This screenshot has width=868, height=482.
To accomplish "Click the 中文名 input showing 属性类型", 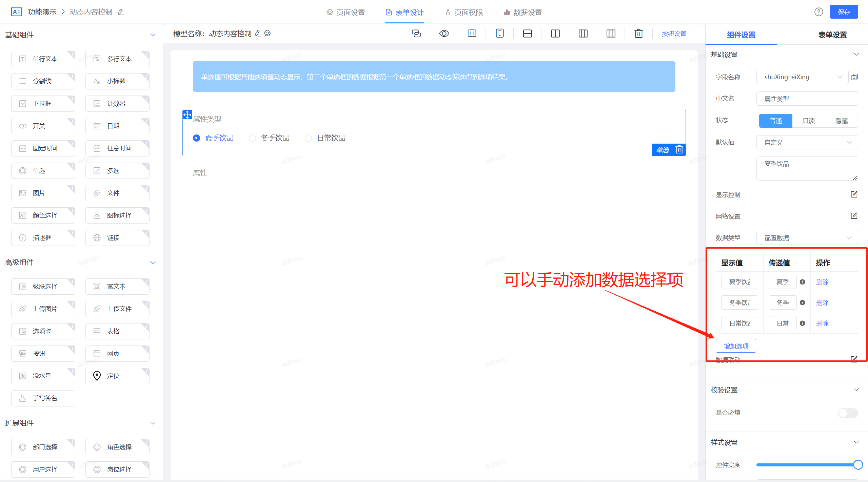I will click(x=807, y=99).
